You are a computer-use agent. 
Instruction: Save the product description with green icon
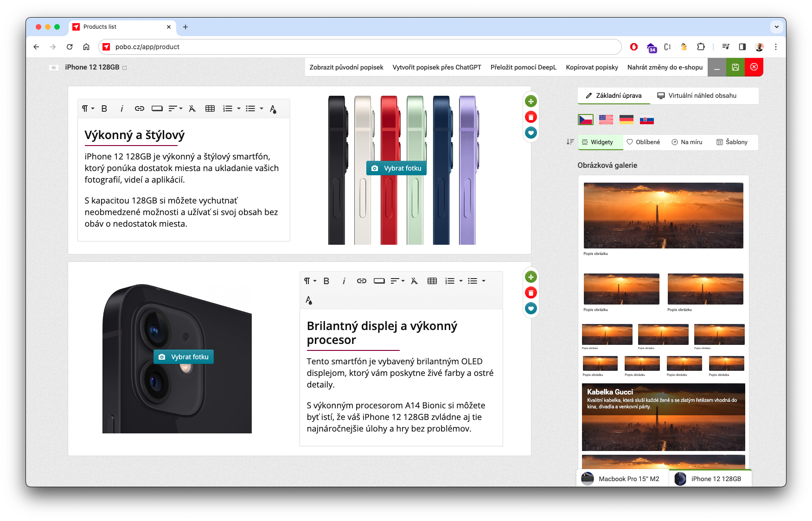pos(735,67)
